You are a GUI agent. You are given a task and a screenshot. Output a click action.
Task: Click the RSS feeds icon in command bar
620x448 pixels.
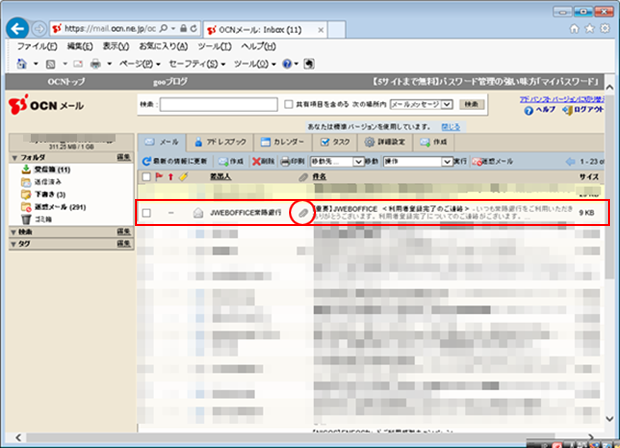click(x=51, y=64)
